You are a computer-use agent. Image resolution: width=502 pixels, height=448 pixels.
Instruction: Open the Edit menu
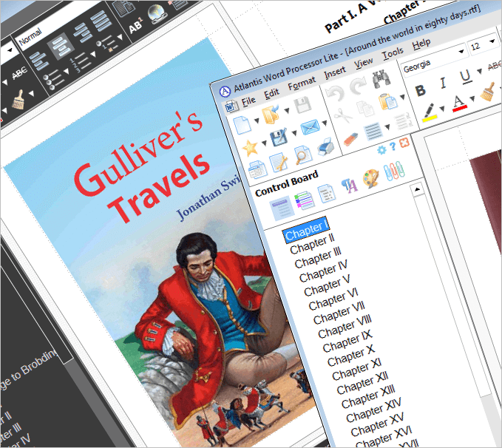pyautogui.click(x=272, y=93)
